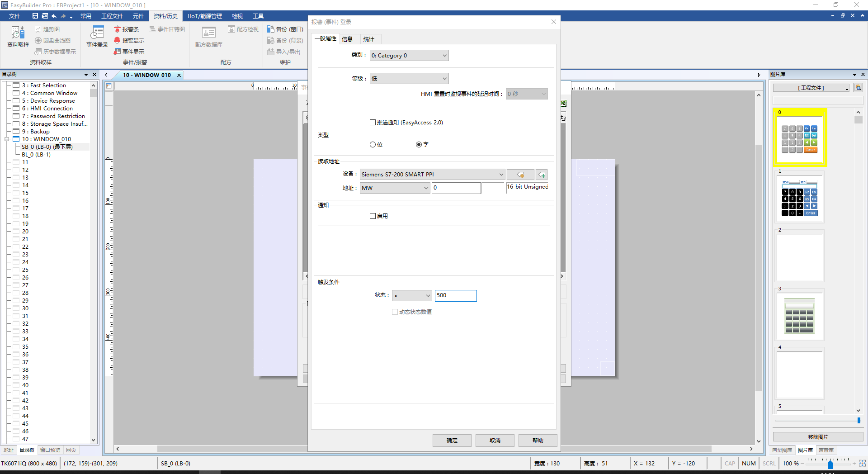The image size is (868, 474).
Task: Select the 位 bit radio button
Action: pyautogui.click(x=373, y=145)
